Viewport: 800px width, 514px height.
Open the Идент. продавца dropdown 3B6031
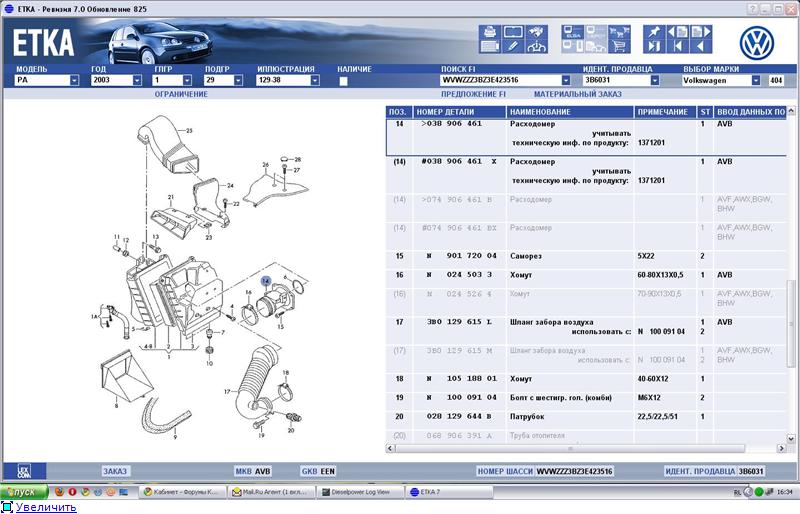tap(655, 80)
